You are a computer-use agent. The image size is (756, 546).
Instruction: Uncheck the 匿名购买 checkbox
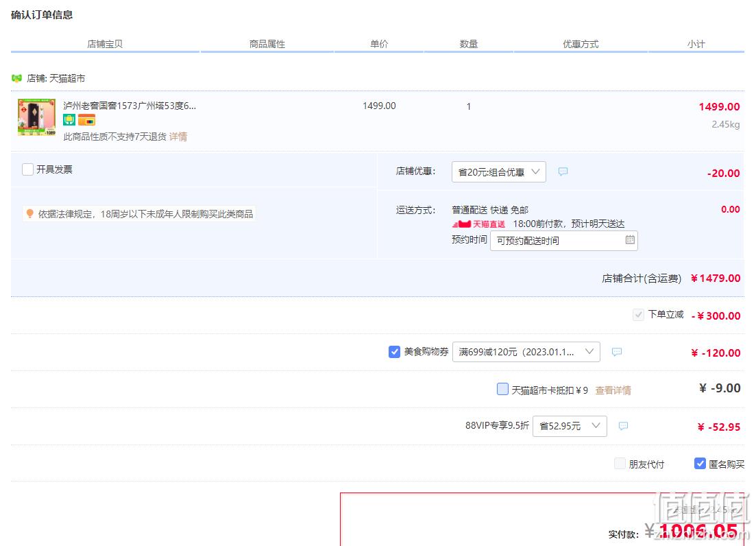coord(700,464)
